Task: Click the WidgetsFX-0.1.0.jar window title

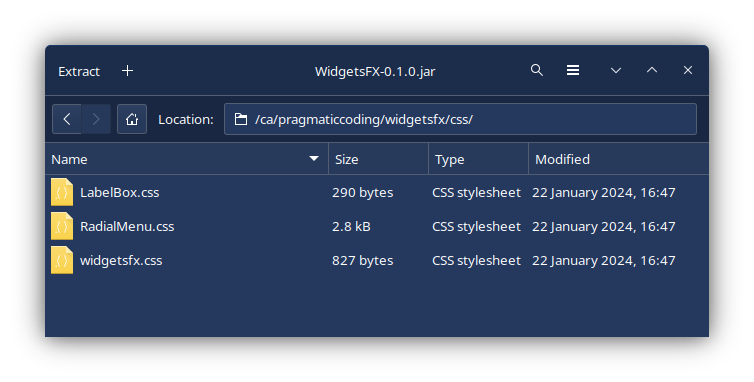Action: (375, 71)
